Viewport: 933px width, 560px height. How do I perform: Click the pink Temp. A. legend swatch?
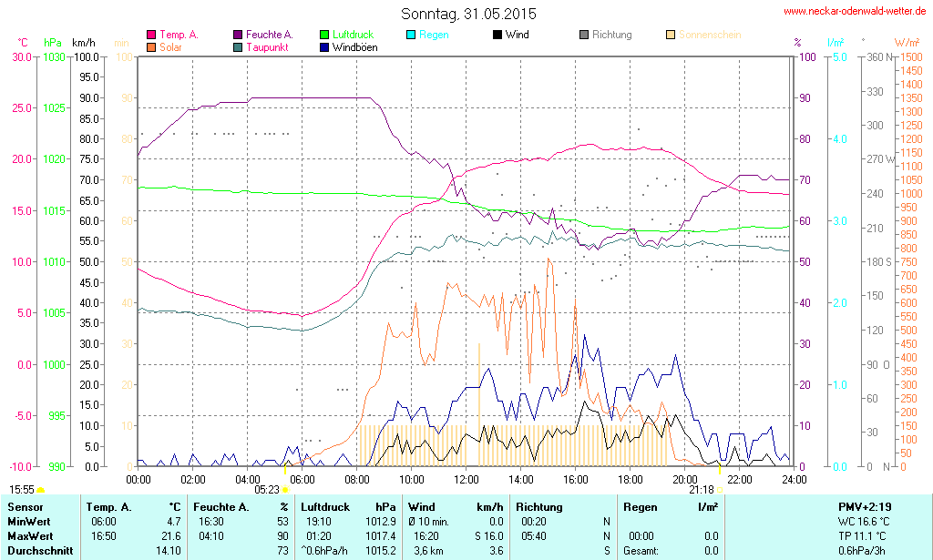(151, 35)
